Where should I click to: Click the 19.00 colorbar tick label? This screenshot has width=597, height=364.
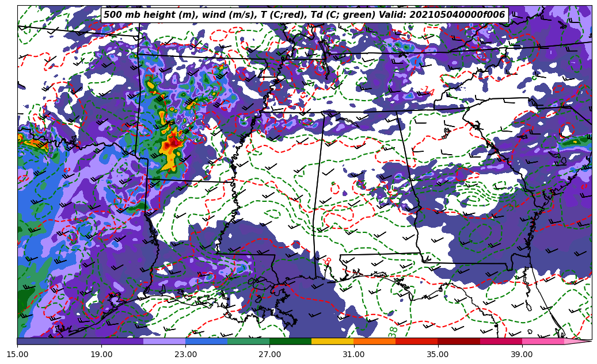(101, 354)
